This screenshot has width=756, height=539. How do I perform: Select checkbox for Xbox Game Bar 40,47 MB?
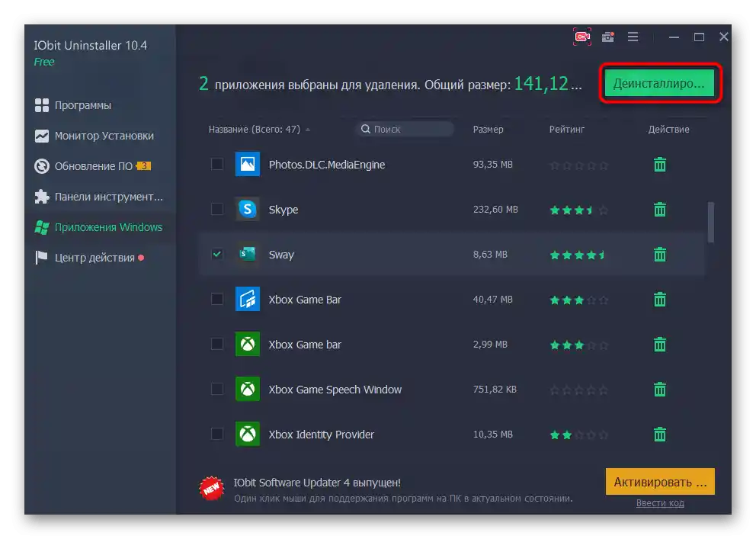click(217, 299)
